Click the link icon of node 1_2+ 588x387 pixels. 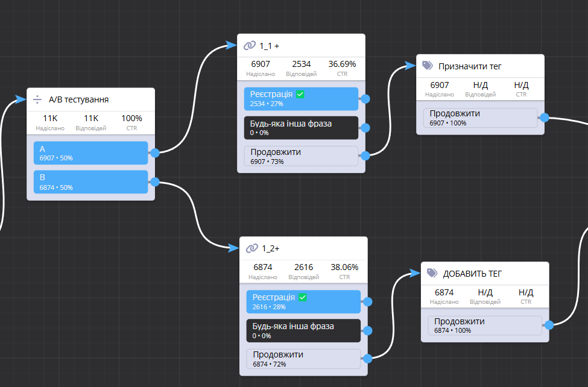[x=251, y=248]
